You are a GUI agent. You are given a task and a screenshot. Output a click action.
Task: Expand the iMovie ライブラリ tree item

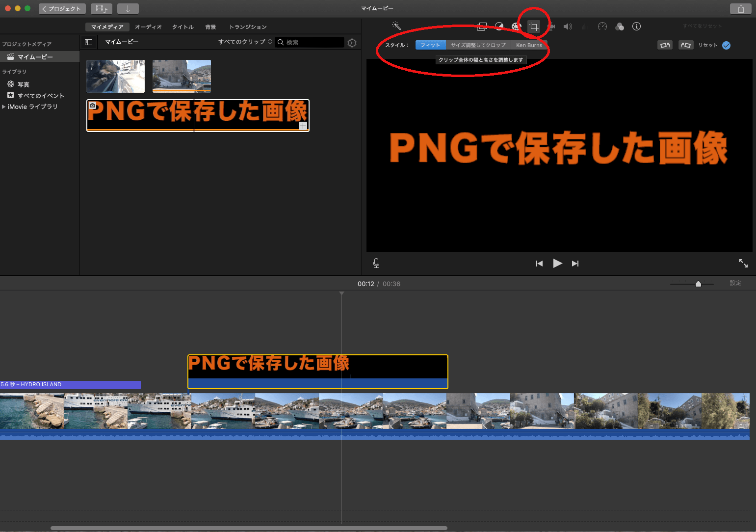click(x=4, y=106)
